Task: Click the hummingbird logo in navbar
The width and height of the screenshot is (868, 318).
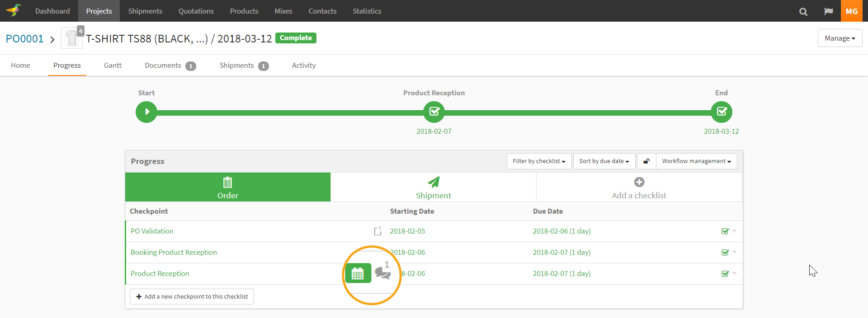Action: 14,10
